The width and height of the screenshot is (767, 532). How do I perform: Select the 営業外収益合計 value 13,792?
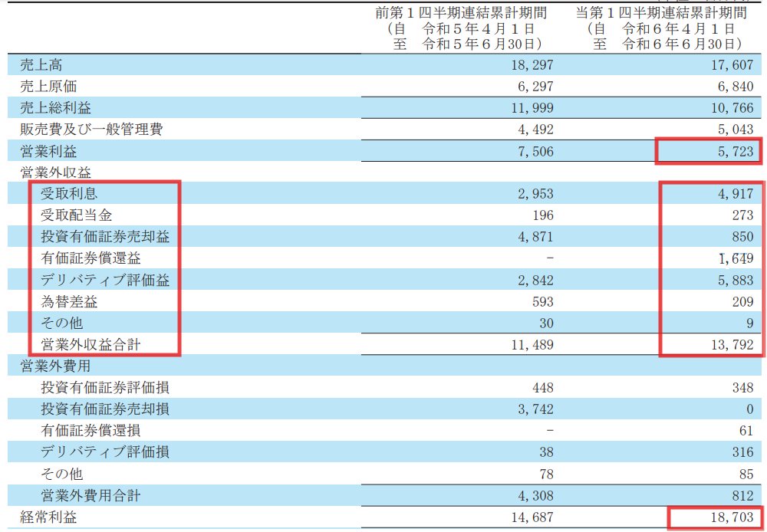point(730,345)
